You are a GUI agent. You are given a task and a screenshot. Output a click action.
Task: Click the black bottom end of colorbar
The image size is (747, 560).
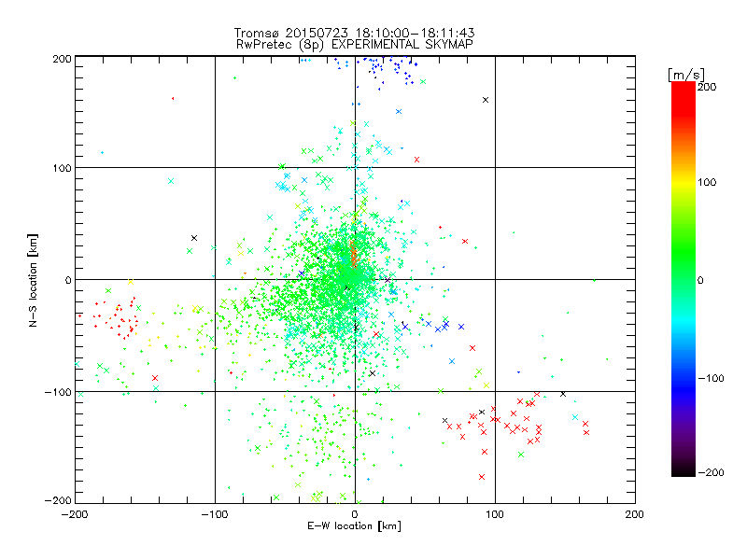(684, 470)
